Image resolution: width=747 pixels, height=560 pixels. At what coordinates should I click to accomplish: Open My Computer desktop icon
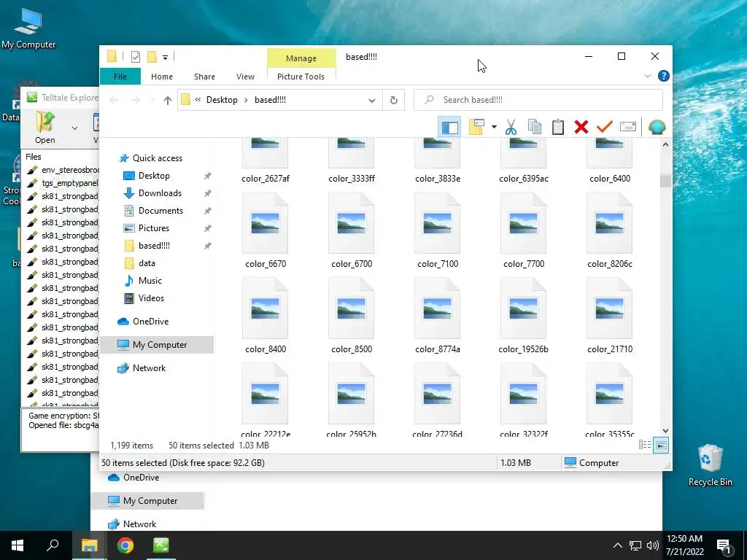(x=28, y=28)
